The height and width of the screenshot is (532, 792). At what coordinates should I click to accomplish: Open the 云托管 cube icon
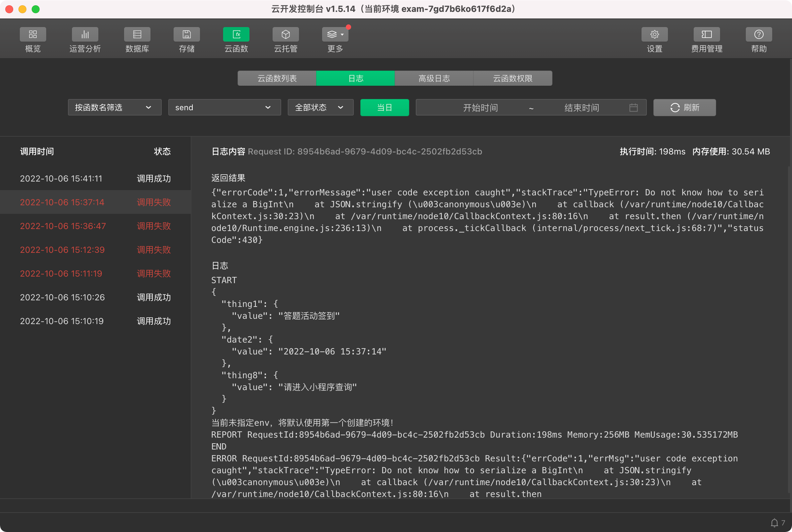[285, 35]
